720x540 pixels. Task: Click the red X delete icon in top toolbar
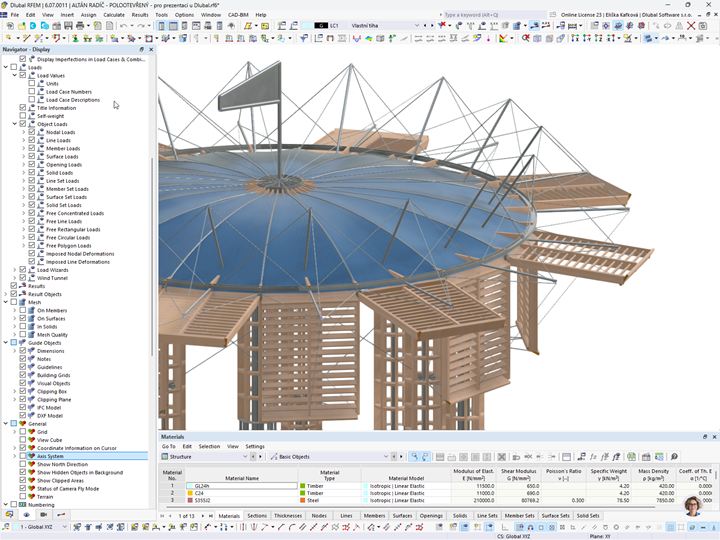point(691,26)
